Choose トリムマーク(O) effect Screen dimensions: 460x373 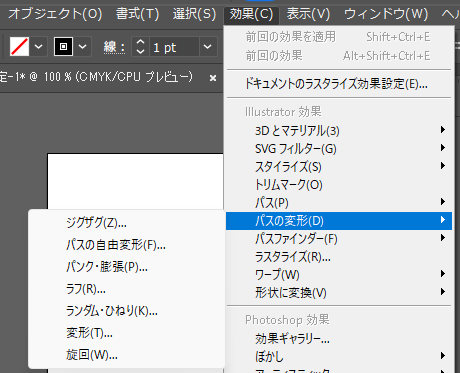[339, 184]
